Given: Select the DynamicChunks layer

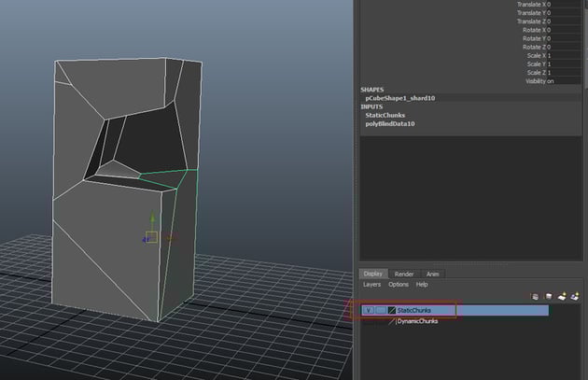Looking at the screenshot, I should pyautogui.click(x=417, y=321).
